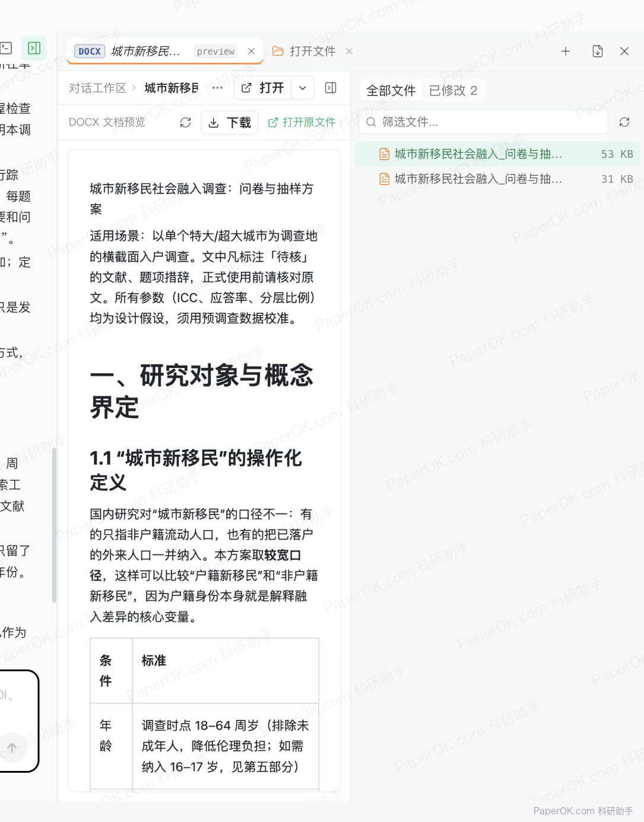Select the 53 KB 城市新移民 file

click(497, 154)
